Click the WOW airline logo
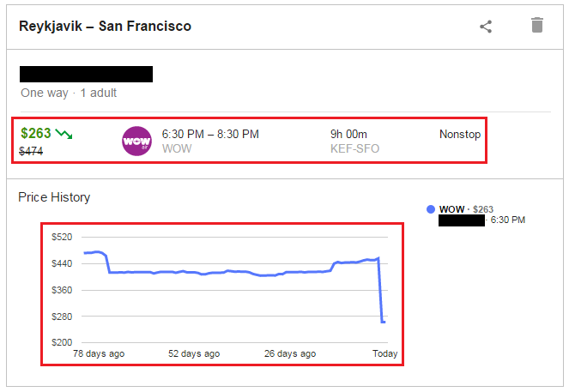Viewport: 569px width, 392px height. pos(136,141)
